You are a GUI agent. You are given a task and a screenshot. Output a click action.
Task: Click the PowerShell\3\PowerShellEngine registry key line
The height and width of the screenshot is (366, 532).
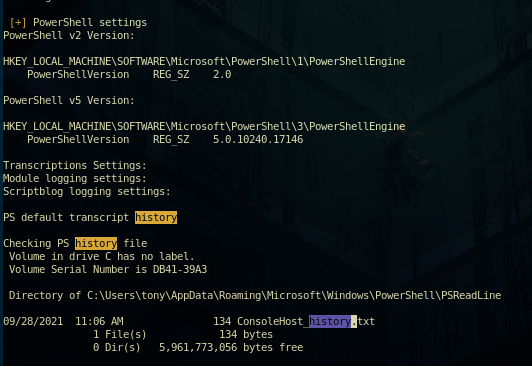(x=204, y=127)
